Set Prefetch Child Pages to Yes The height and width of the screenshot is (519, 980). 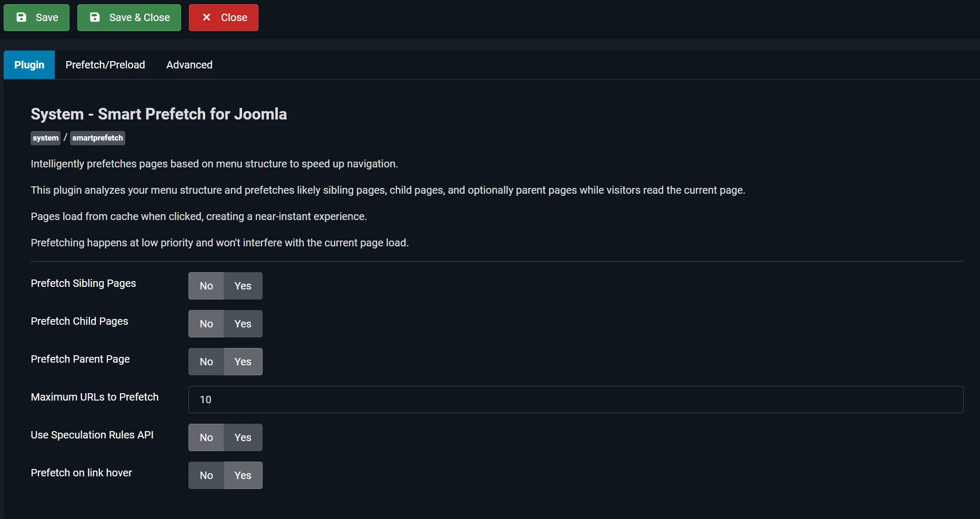point(243,324)
